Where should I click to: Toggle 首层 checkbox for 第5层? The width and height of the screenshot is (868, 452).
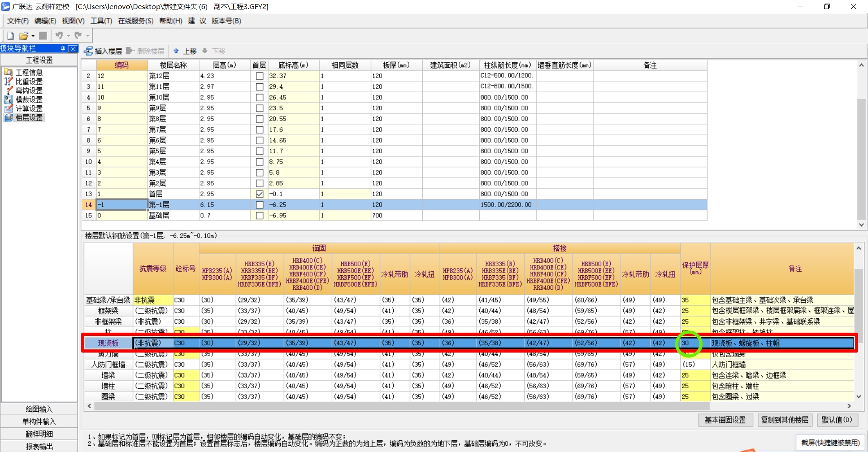(259, 151)
